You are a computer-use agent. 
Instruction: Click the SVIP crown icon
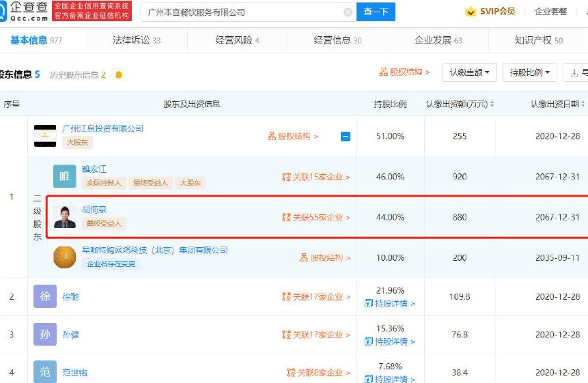471,12
